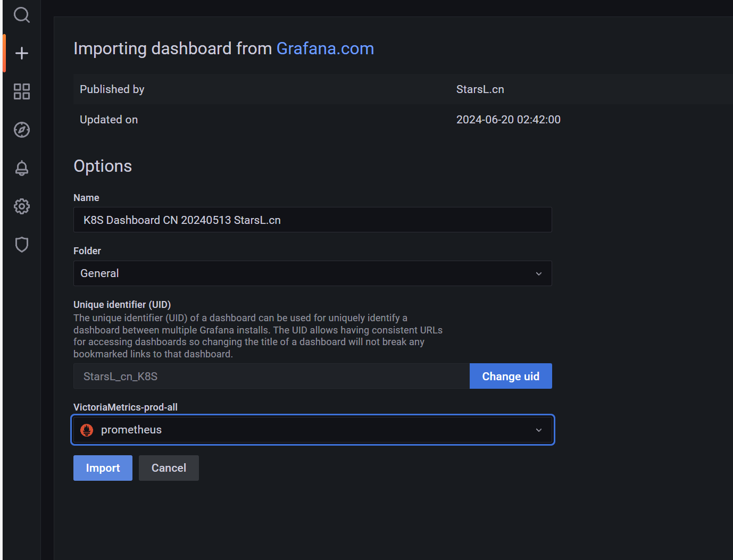Click the Folder dropdown chevron arrow
This screenshot has height=560, width=733.
pos(539,273)
